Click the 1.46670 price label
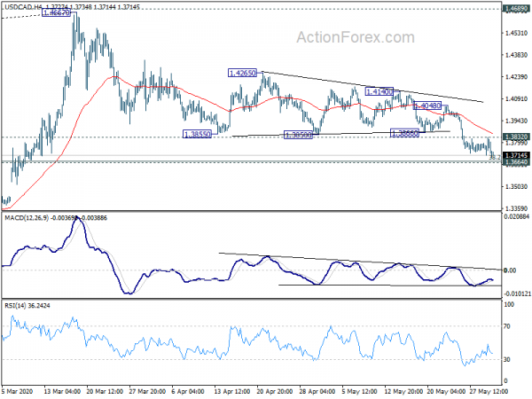This screenshot has width=532, height=399. click(57, 13)
